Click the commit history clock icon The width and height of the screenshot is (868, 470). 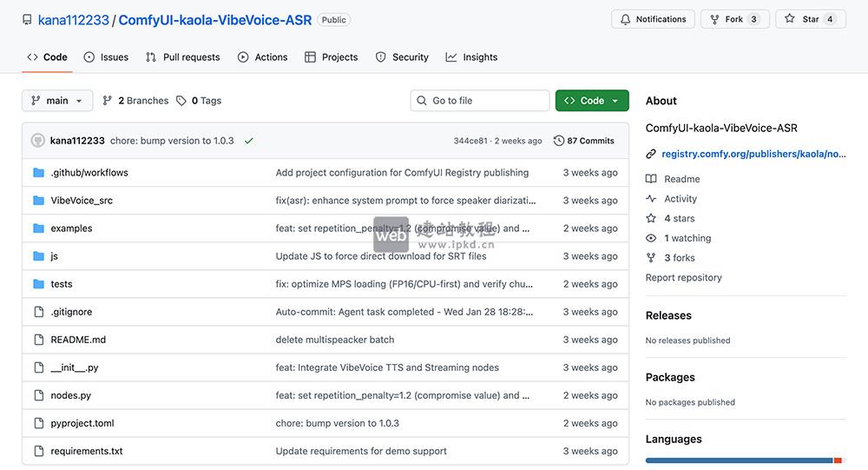(558, 141)
